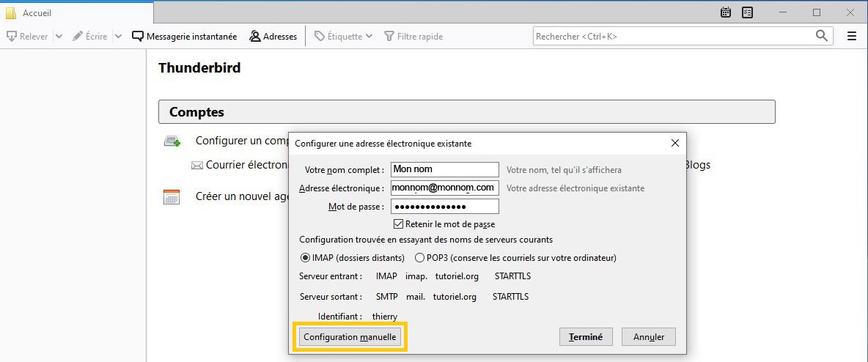Click the Votre nom complet field

[x=445, y=169]
